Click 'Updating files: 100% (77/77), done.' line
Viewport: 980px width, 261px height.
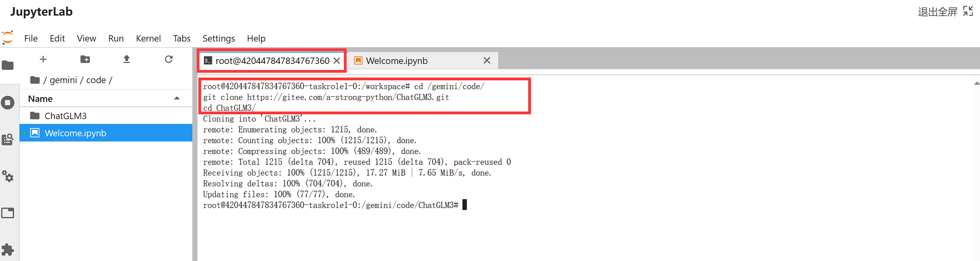[x=279, y=194]
